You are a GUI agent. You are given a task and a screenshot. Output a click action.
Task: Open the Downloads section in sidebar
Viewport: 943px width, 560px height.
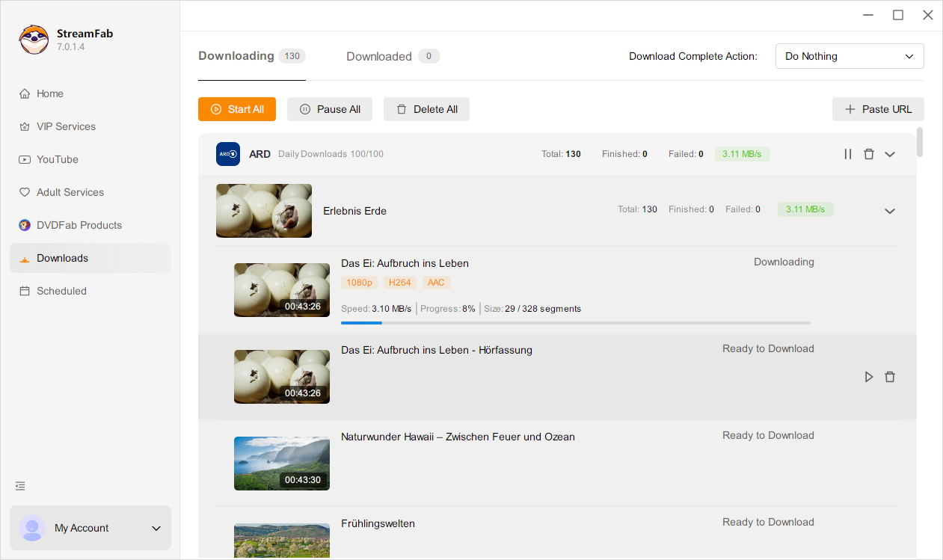coord(62,257)
